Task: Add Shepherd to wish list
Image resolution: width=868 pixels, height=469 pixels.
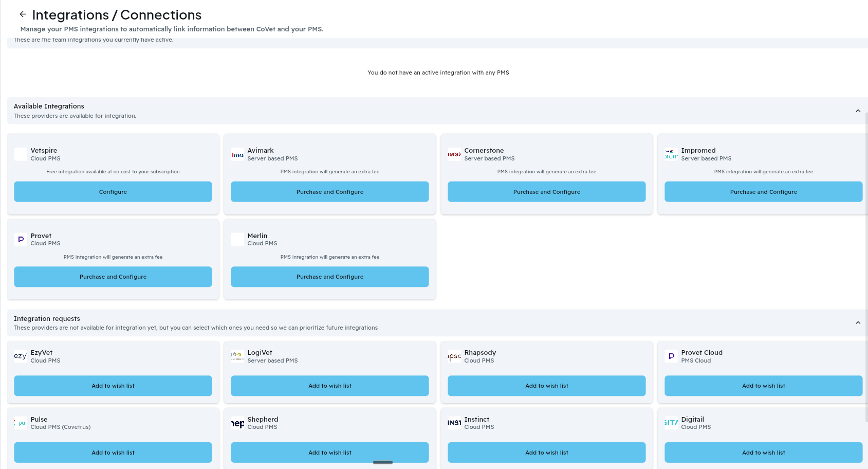Action: pyautogui.click(x=330, y=453)
